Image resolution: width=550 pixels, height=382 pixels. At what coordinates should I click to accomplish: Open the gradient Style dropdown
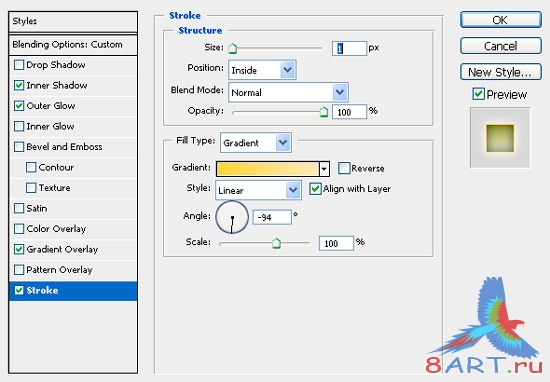tap(258, 190)
